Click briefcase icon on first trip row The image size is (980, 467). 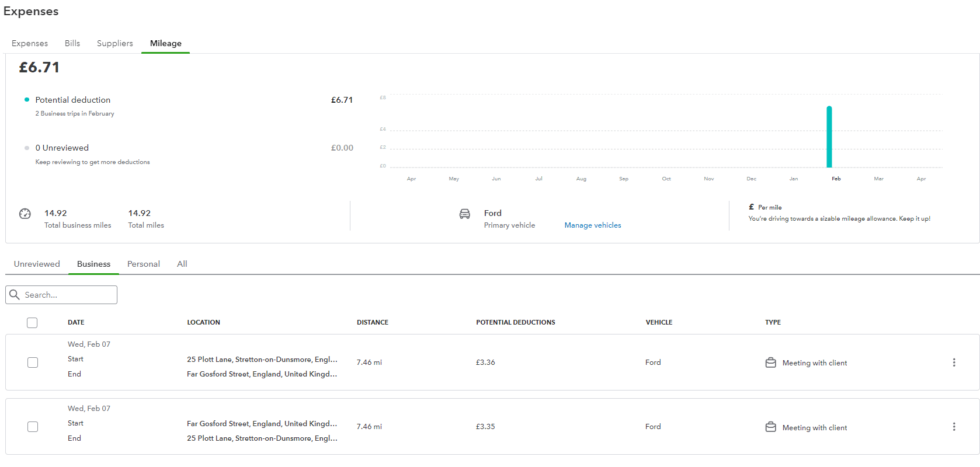click(770, 363)
